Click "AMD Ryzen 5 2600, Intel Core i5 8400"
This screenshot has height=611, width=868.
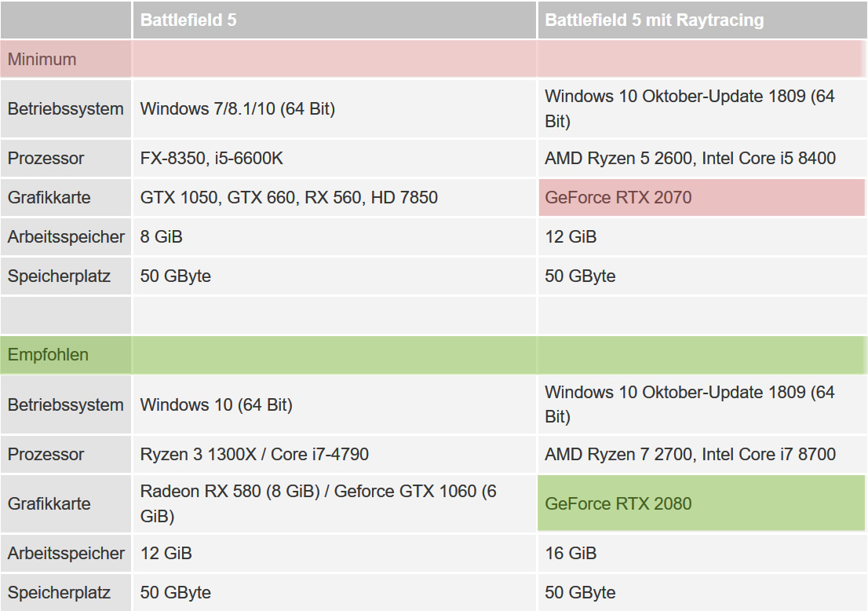pos(690,158)
